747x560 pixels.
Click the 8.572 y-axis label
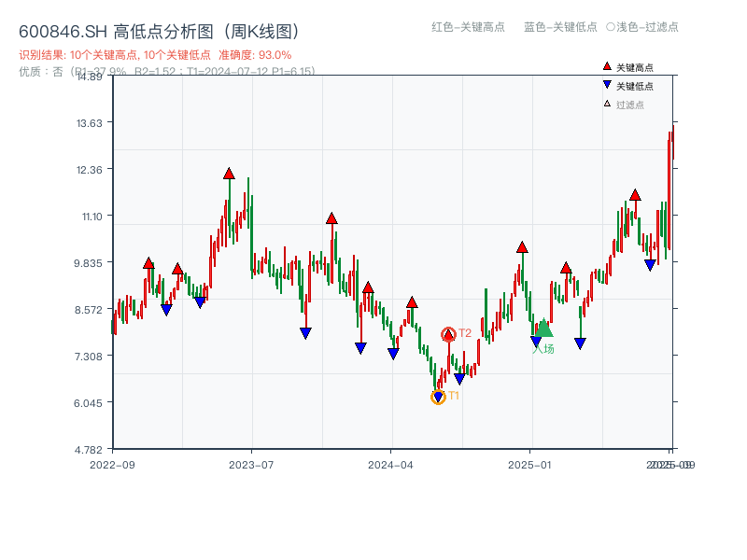tap(88, 310)
